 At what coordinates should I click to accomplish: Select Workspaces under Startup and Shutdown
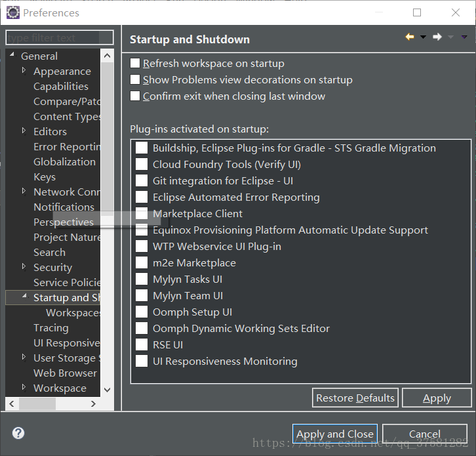coord(73,312)
